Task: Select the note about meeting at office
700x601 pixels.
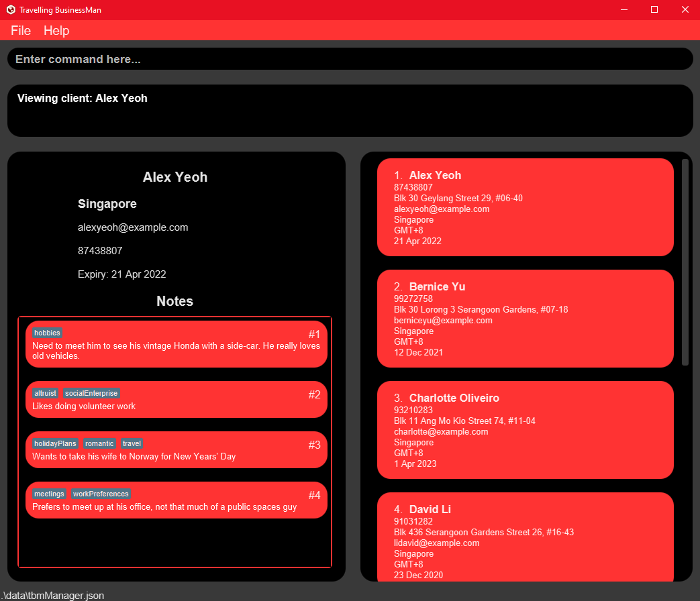Action: coord(164,507)
